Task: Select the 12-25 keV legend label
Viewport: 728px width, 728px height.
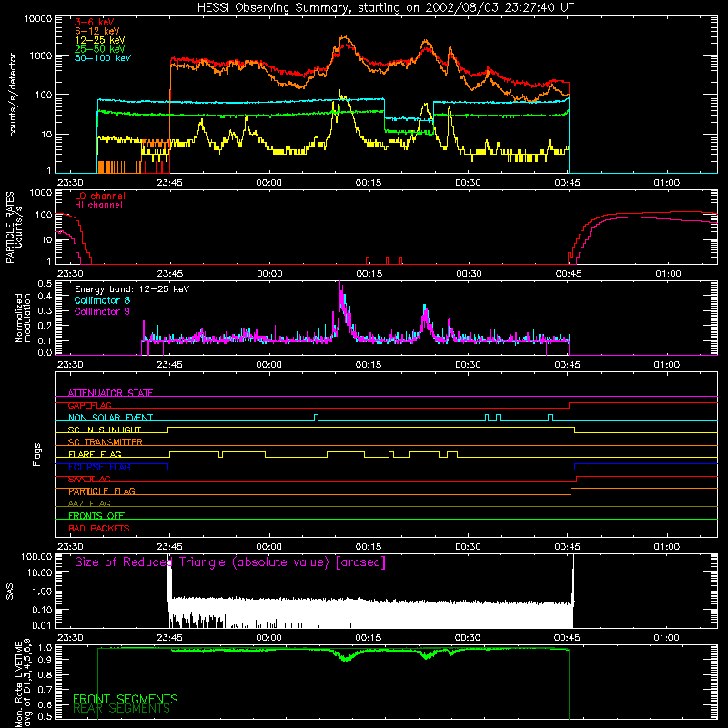Action: [100, 40]
